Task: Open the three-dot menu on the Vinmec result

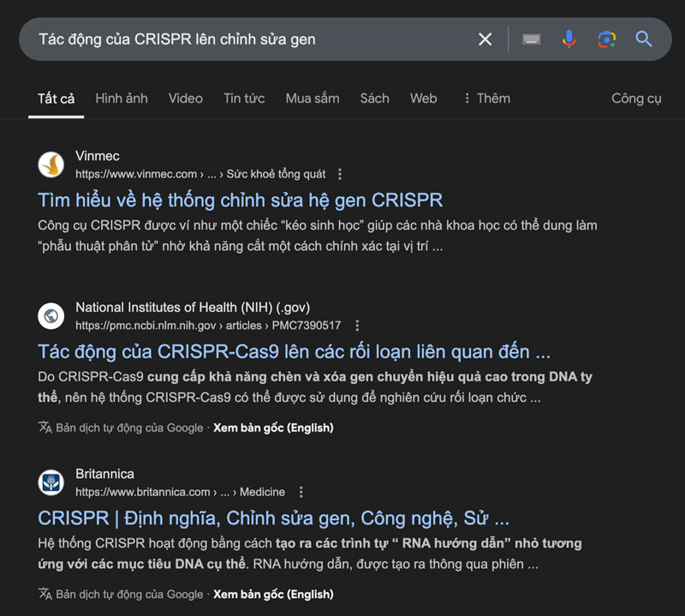Action: [x=339, y=173]
